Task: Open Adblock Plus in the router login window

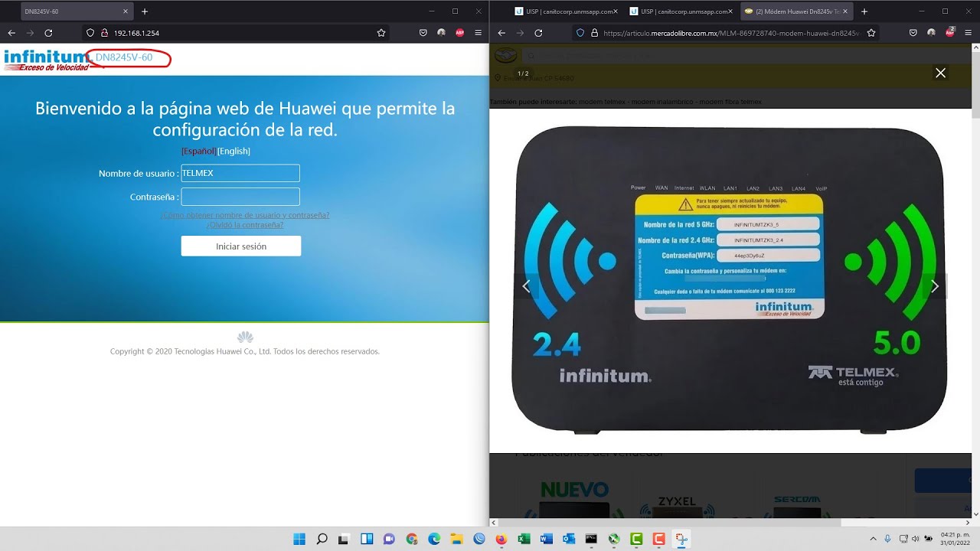Action: (459, 33)
